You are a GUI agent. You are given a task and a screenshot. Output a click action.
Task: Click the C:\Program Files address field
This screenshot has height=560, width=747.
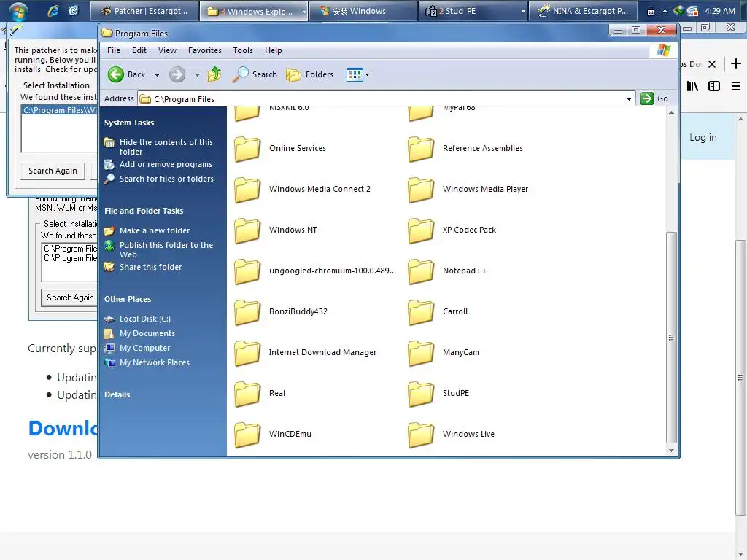coord(386,99)
